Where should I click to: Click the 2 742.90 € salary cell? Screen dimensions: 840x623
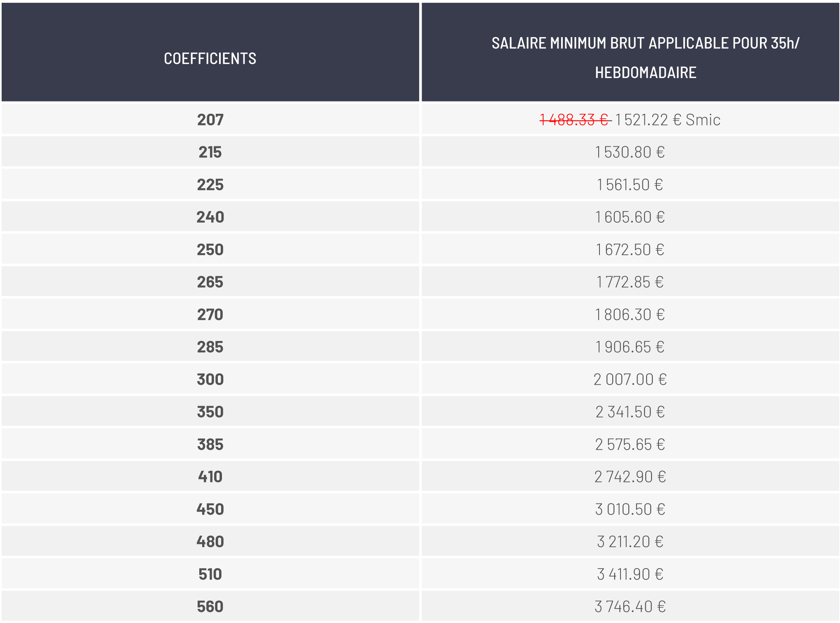[x=630, y=476]
